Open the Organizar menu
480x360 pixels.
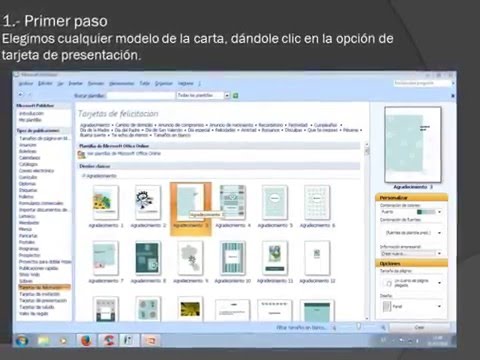pos(163,83)
